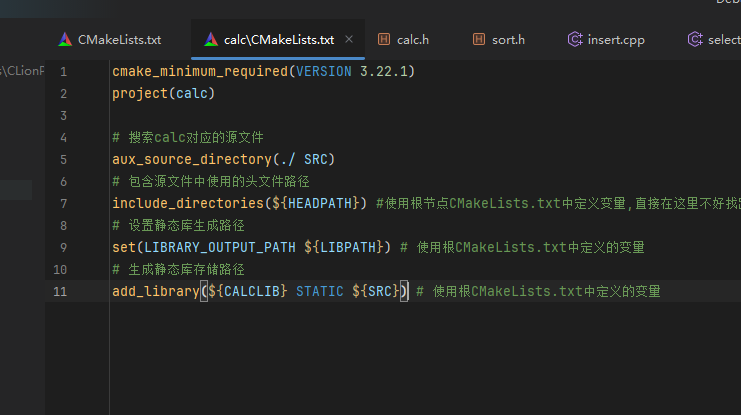Click line number 11 in the gutter
741x415 pixels.
(61, 291)
